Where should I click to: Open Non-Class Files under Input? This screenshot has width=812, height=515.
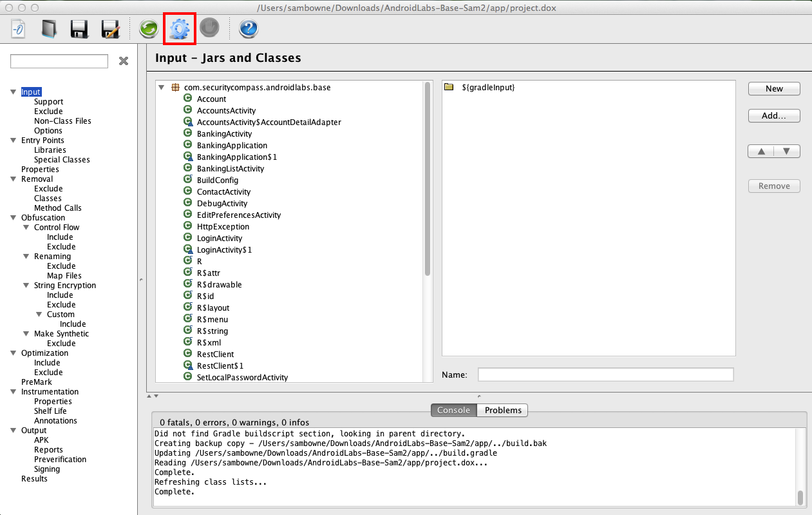coord(62,121)
